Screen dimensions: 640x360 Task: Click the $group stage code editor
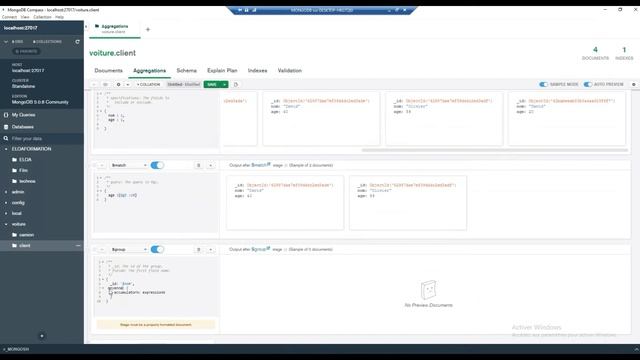tap(156, 287)
